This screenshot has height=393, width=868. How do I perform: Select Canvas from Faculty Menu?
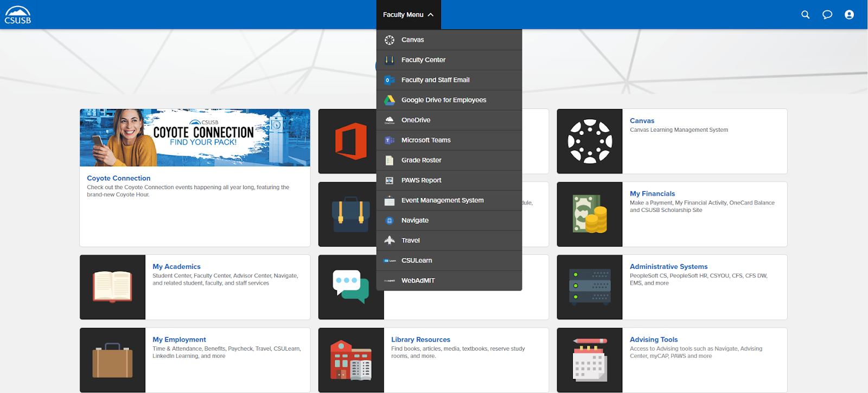(449, 40)
